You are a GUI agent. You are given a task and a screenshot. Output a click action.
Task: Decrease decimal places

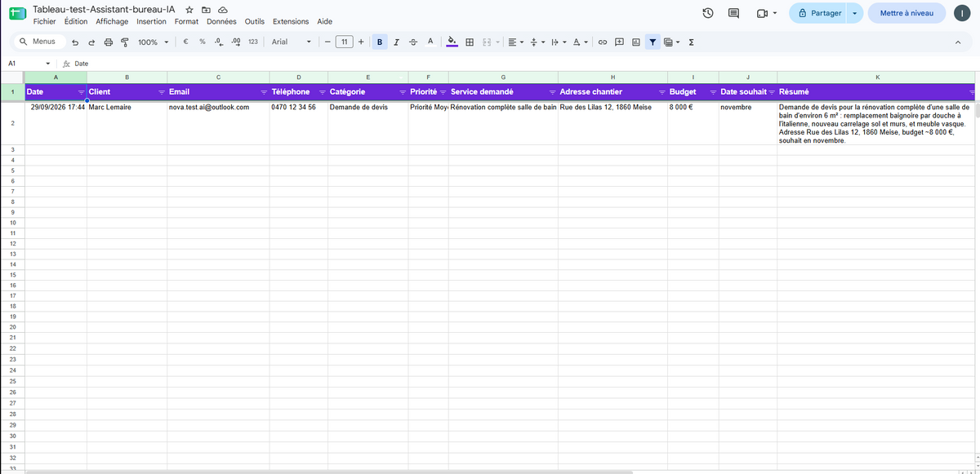219,42
